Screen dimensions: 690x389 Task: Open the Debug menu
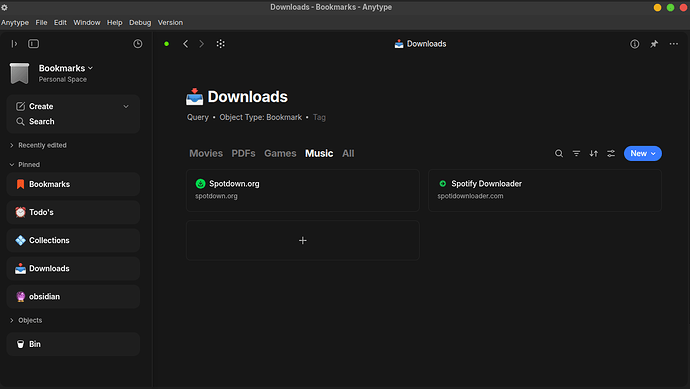(x=140, y=22)
